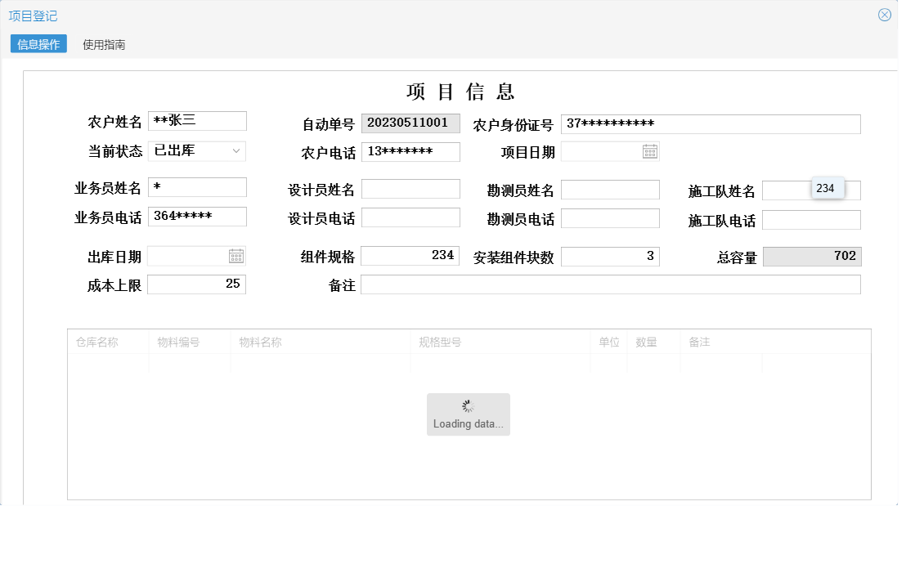Click the 勘测员电话 input box
Viewport: 924px width, 582px height.
pyautogui.click(x=611, y=217)
